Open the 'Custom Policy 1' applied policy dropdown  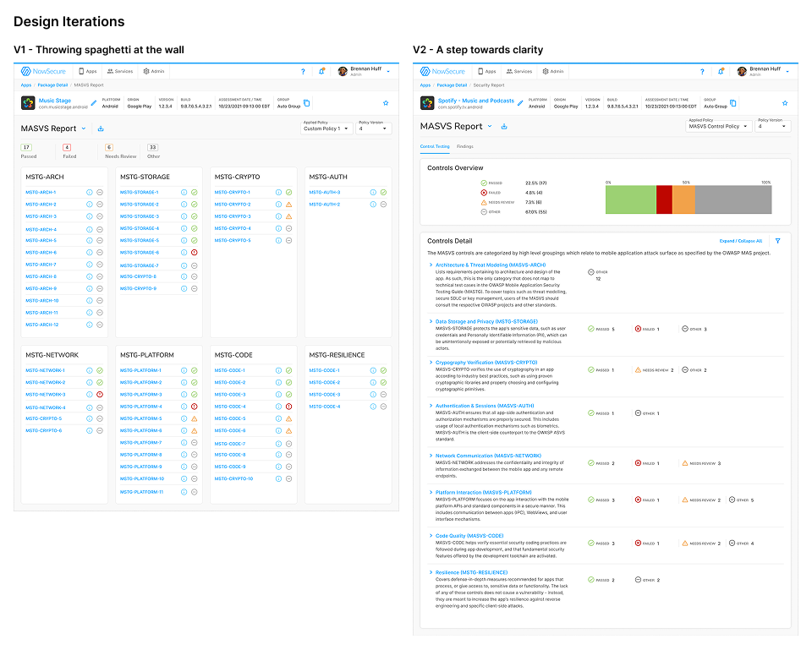click(327, 128)
